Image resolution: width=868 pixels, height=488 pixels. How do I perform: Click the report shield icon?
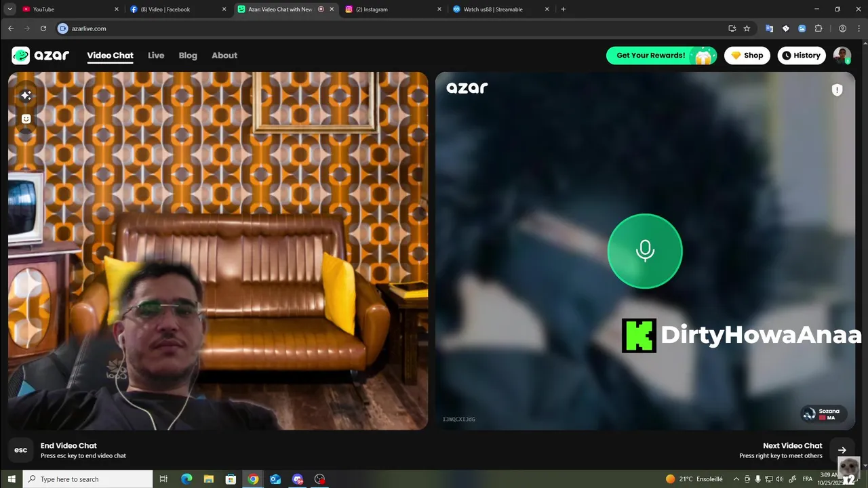click(837, 90)
